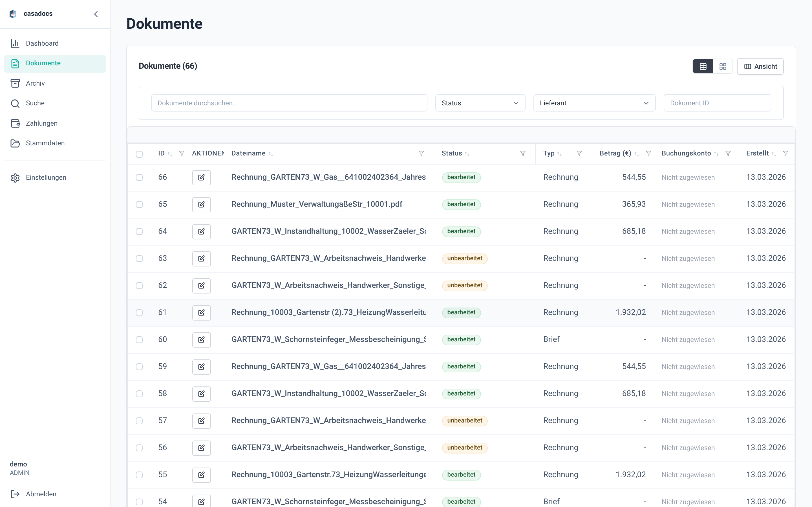Collapse sidebar with chevron arrow
Viewport: 812px width, 507px height.
[96, 14]
